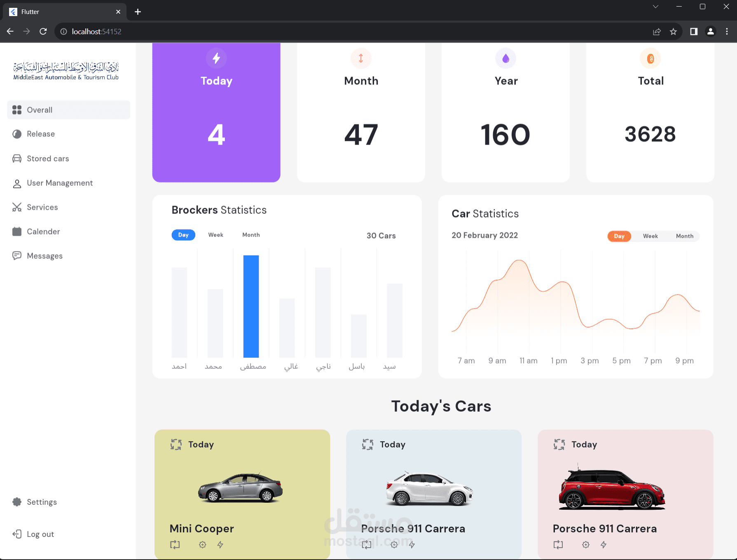Click the Release pie icon in sidebar

(17, 134)
